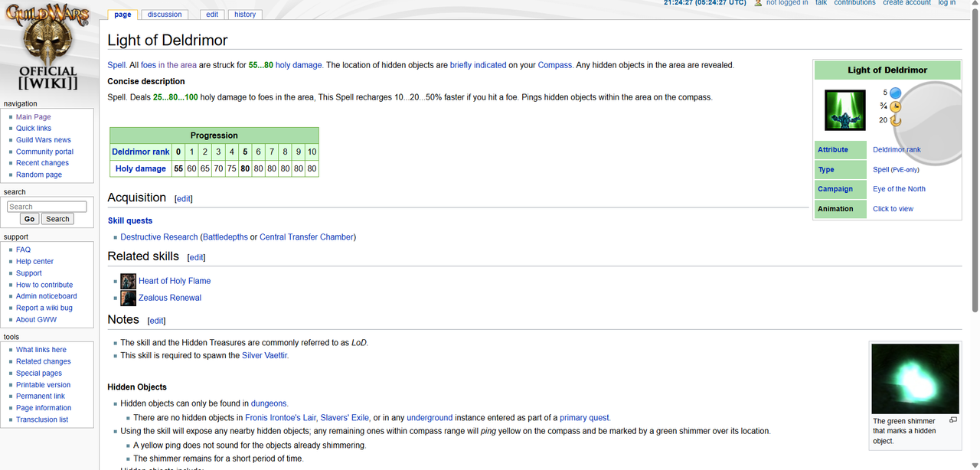This screenshot has height=470, width=980.
Task: Open the Admin noticeboard
Action: 47,296
